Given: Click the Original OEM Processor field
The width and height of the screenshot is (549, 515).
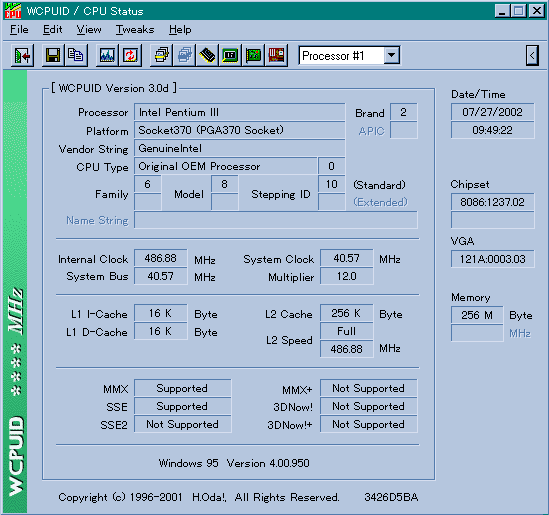Looking at the screenshot, I should pos(225,166).
